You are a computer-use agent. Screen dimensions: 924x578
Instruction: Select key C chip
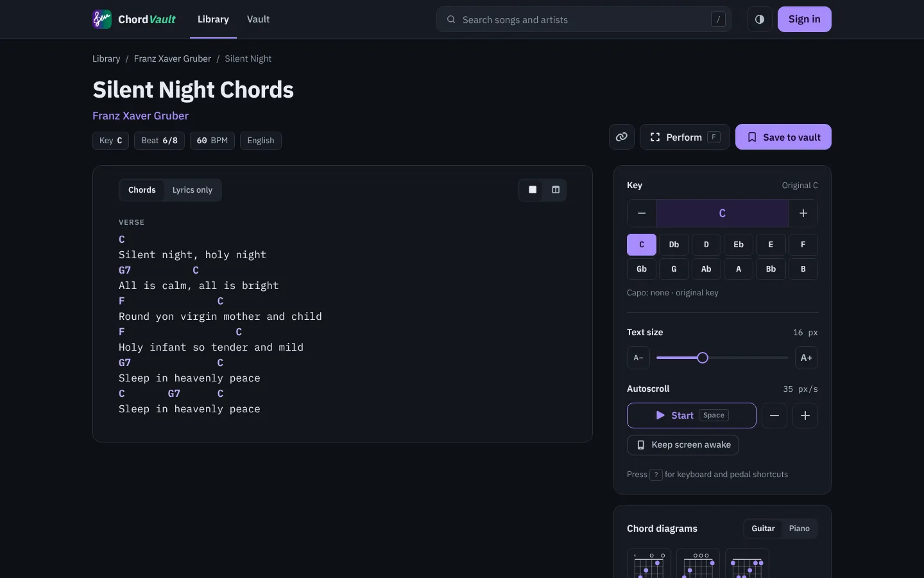coord(642,245)
